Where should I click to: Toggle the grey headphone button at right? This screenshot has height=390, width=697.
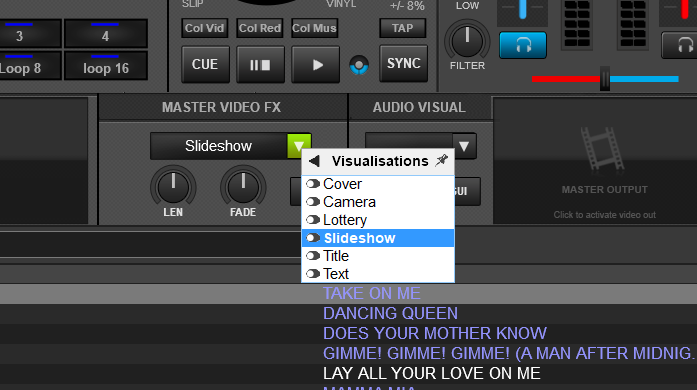[680, 45]
